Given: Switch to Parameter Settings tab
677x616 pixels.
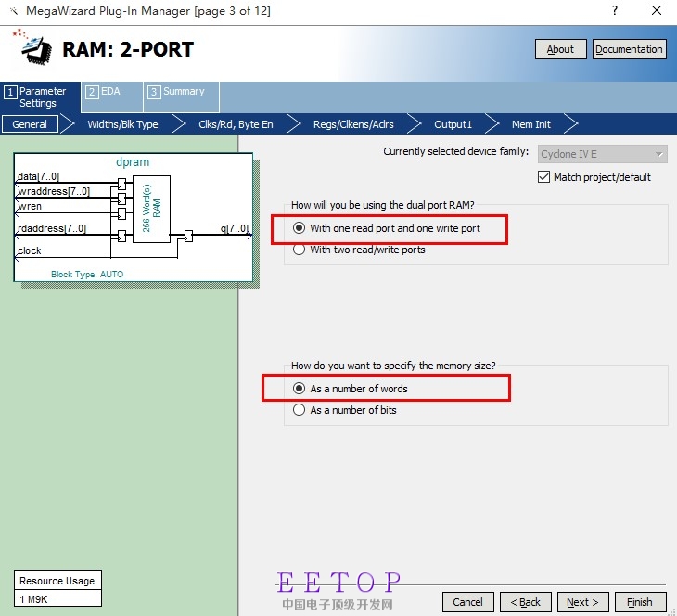Looking at the screenshot, I should [x=41, y=97].
